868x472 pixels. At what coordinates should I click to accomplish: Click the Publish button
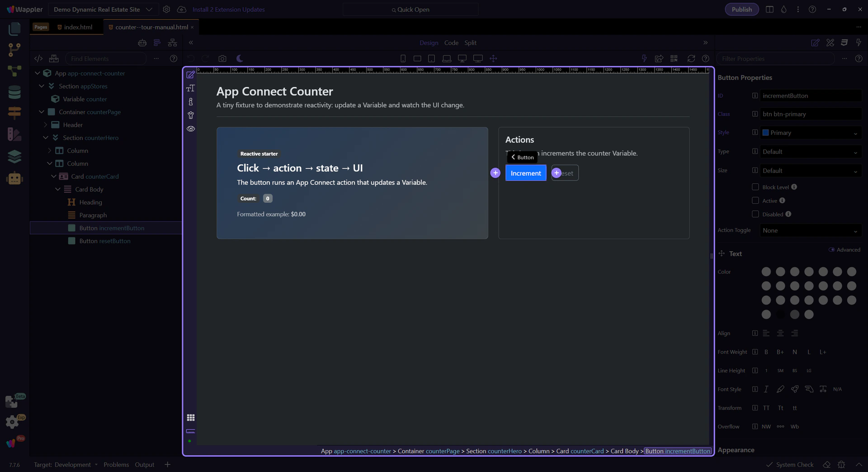coord(741,10)
